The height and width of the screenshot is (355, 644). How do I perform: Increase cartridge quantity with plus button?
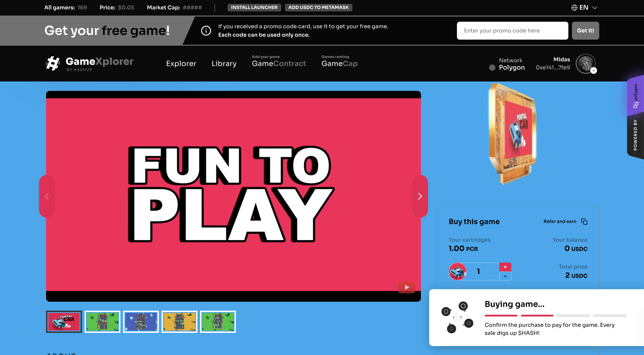(505, 267)
